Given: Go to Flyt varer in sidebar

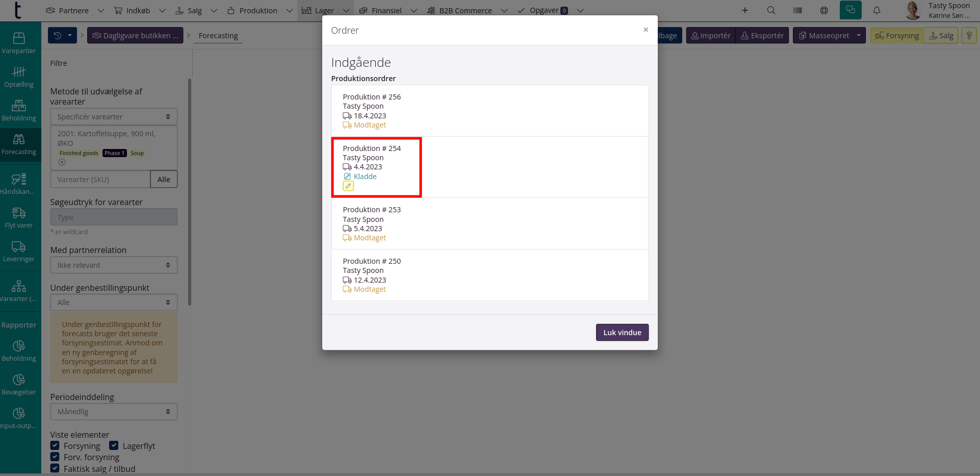Looking at the screenshot, I should point(19,218).
